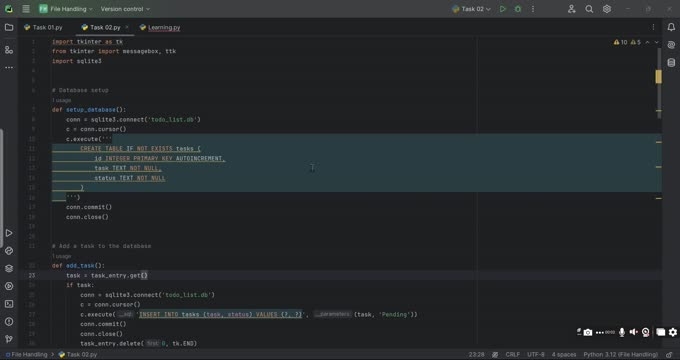Close the Task 02.py tab

[127, 27]
